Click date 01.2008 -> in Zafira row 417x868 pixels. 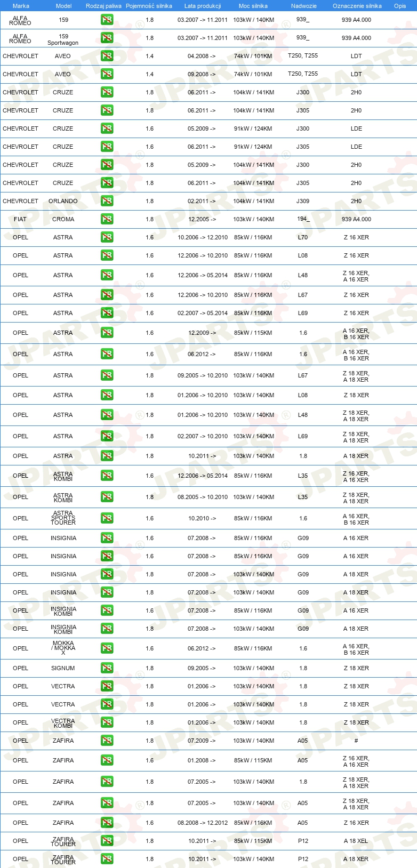click(x=202, y=760)
